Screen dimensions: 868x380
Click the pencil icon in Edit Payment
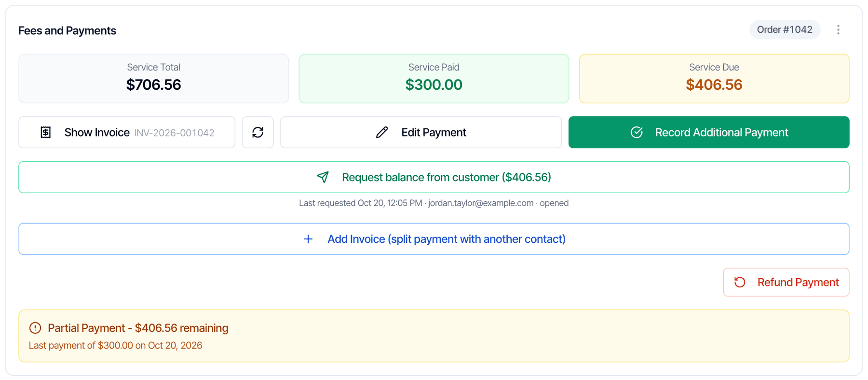click(382, 132)
